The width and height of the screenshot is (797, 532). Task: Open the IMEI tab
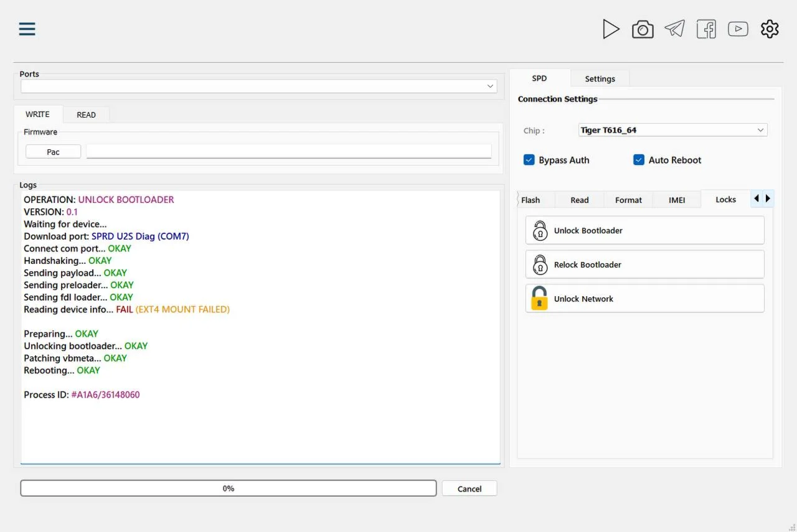click(x=677, y=200)
